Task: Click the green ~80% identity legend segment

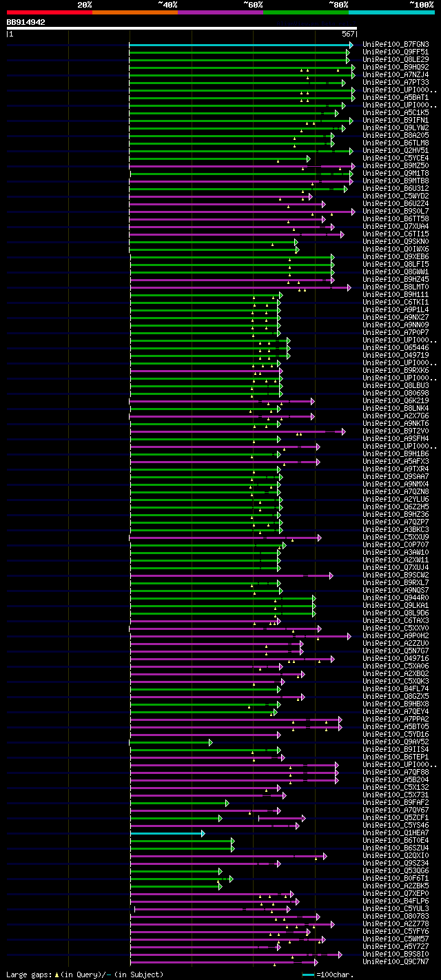Action: tap(305, 12)
